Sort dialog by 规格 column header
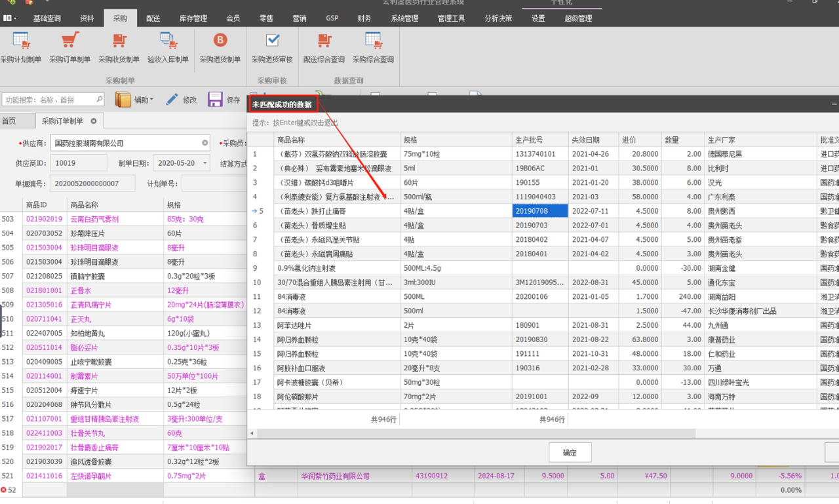The height and width of the screenshot is (504, 839). point(456,140)
